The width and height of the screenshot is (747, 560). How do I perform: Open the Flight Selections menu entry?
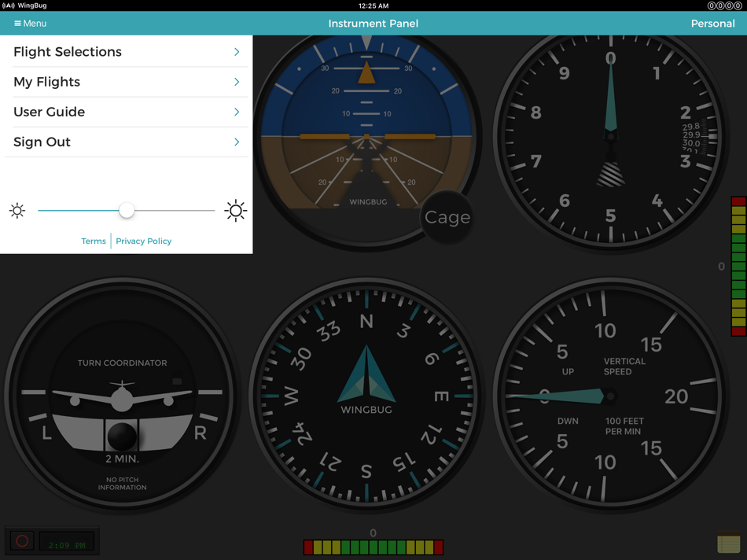click(x=127, y=51)
